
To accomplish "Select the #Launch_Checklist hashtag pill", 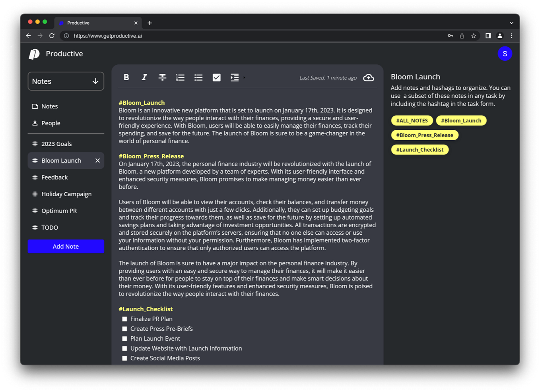I will 420,149.
